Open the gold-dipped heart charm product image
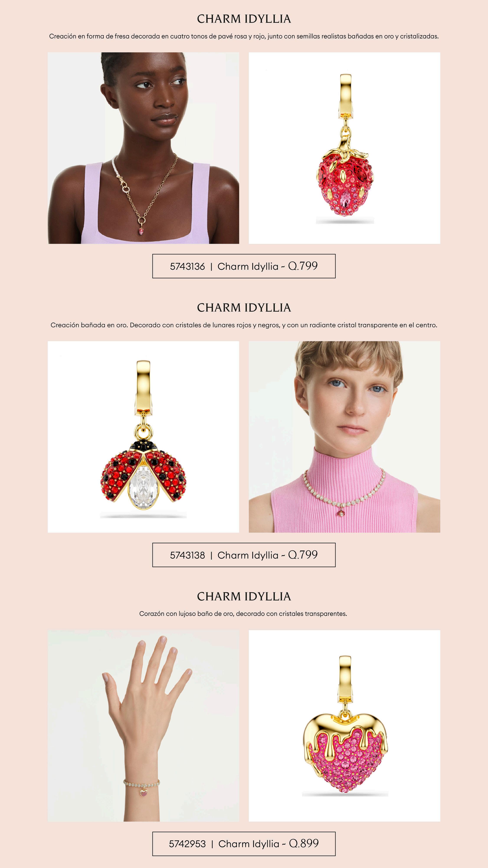 click(344, 726)
